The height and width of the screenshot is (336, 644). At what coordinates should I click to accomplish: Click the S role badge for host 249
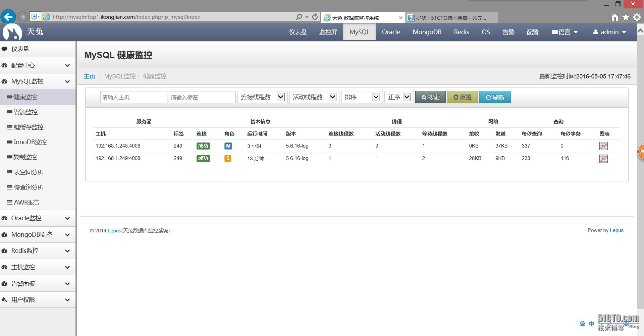[228, 158]
